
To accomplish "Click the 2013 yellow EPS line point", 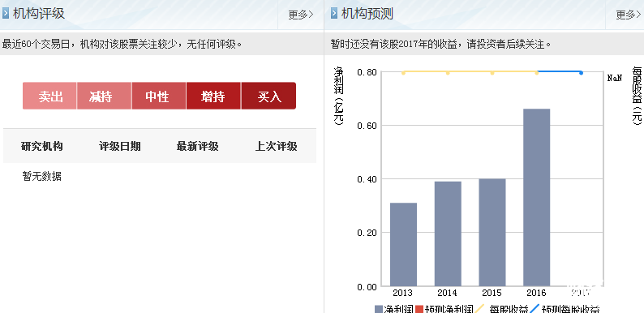I will (403, 73).
